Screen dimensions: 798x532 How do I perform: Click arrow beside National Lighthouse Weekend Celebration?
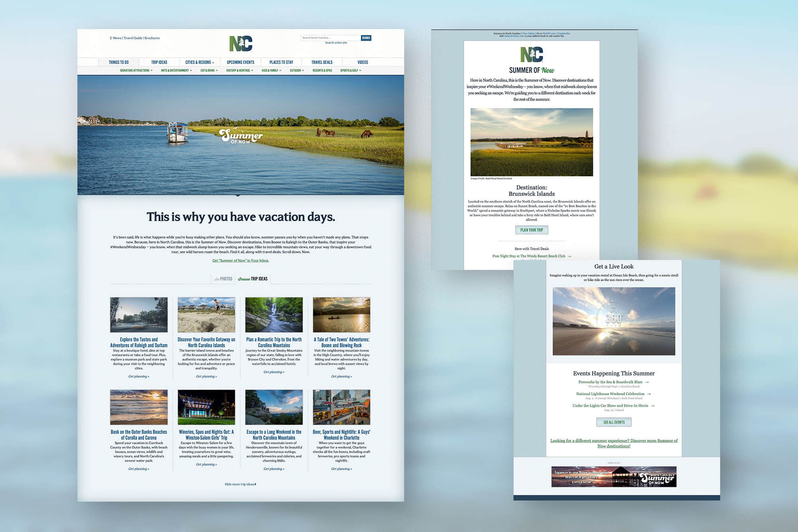pyautogui.click(x=649, y=394)
